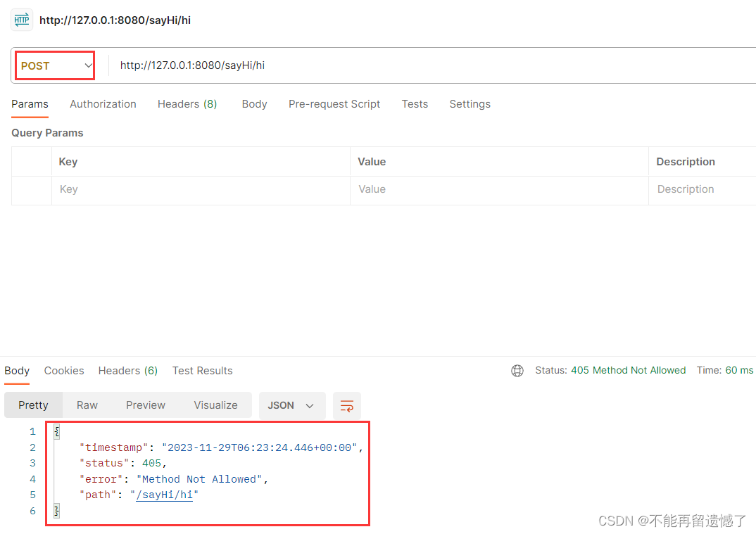Viewport: 756px width, 534px height.
Task: Switch to the Params tab
Action: [30, 104]
